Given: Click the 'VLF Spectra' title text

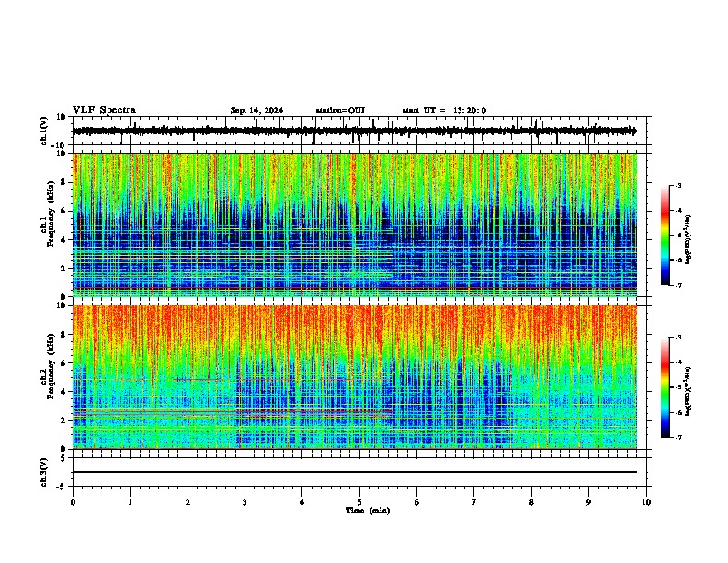Looking at the screenshot, I should tap(104, 110).
